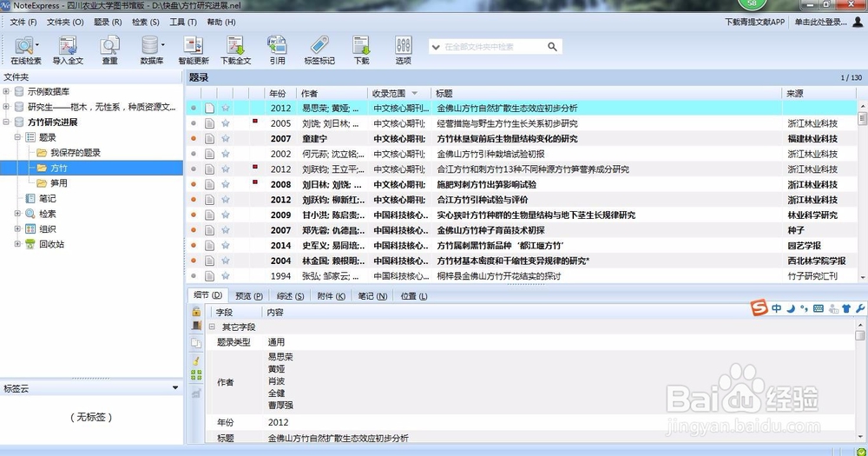868x456 pixels.
Task: Click the Sogou skin shirt icon
Action: [x=846, y=308]
